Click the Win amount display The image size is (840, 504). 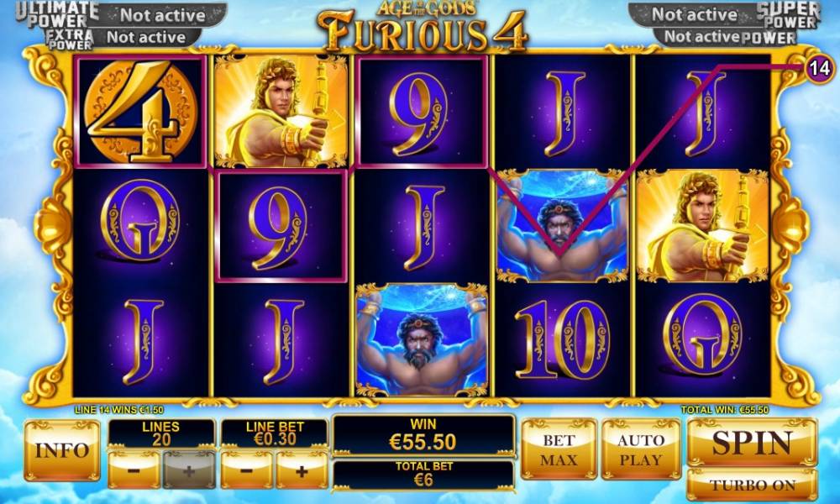point(423,435)
